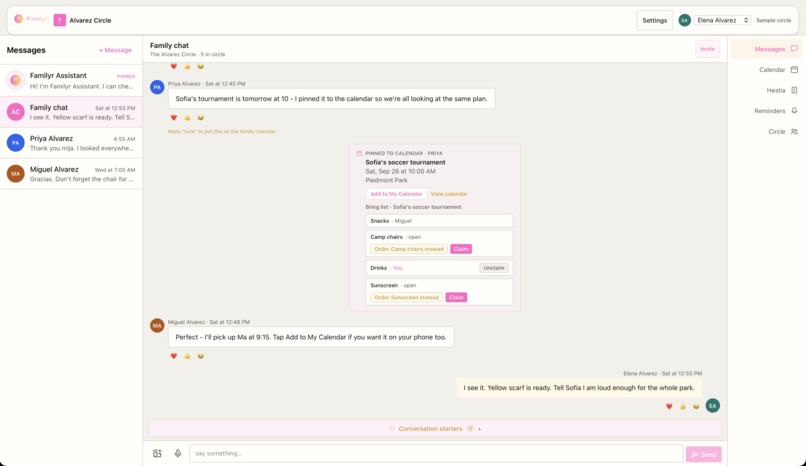The width and height of the screenshot is (806, 466).
Task: Click the AC avatar of Family chat
Action: (15, 111)
